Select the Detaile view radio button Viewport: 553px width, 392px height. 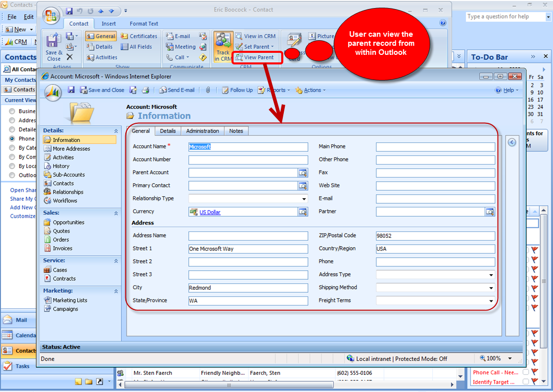(x=12, y=129)
